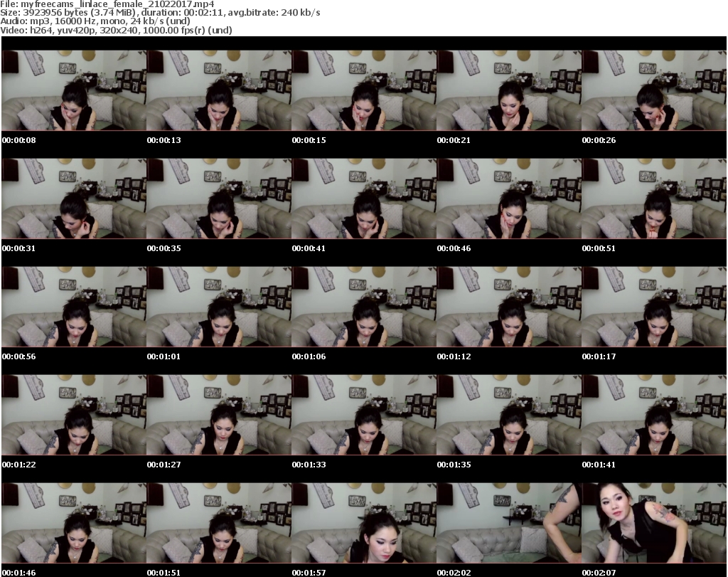Screen dimensions: 728x577
Task: Open the frame stamped 00:00:31
Action: 74,198
